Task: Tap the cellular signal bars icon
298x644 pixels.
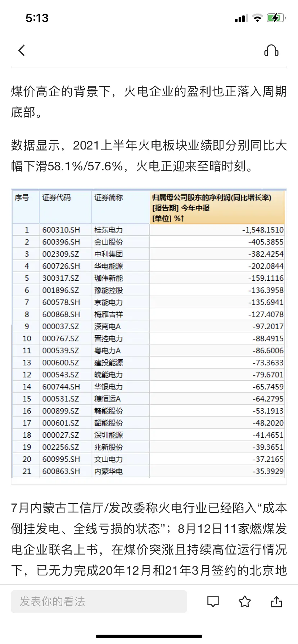Action: (241, 18)
